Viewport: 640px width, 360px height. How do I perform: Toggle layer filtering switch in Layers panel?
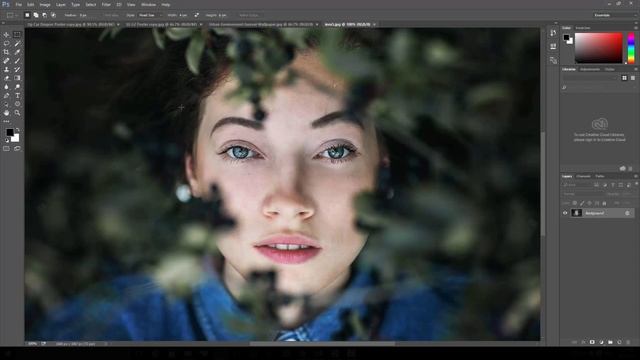(636, 184)
